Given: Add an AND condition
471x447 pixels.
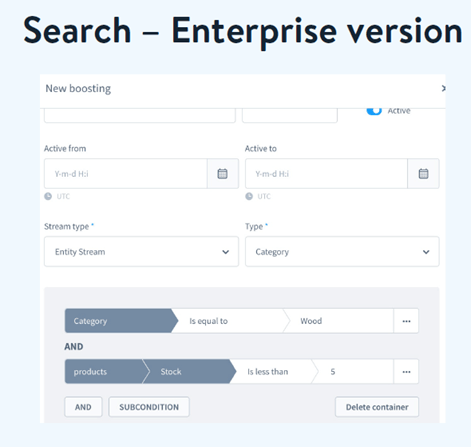Looking at the screenshot, I should coord(83,407).
